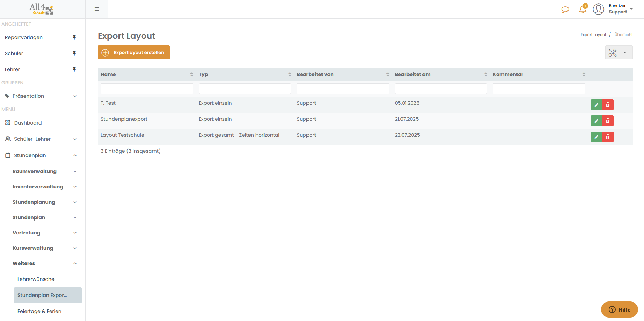Viewport: 644px width, 321px height.
Task: Expand Kursverwaltung submenu
Action: click(44, 248)
